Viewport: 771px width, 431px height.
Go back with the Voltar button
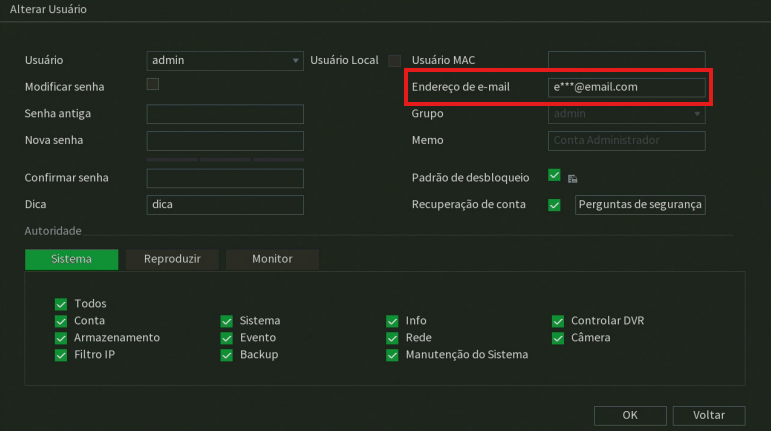pos(709,415)
